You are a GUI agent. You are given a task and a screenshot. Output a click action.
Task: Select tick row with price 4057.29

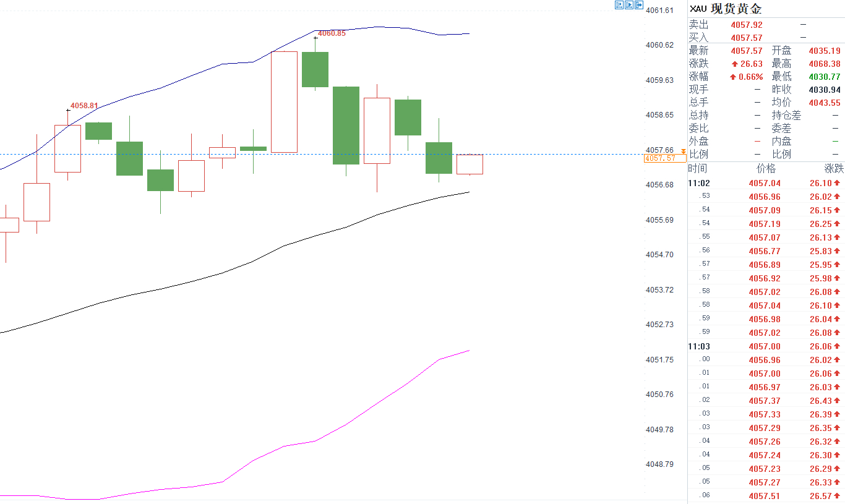tap(766, 428)
